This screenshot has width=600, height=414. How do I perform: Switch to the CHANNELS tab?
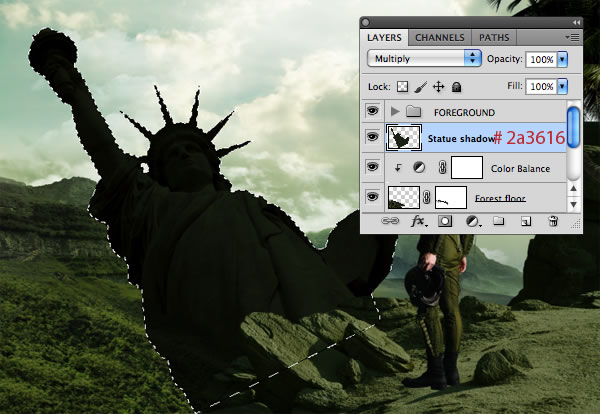(440, 37)
